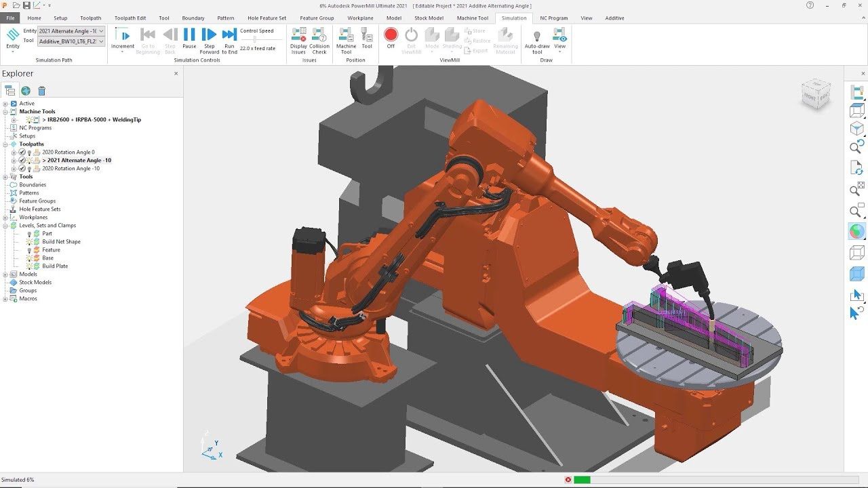Image resolution: width=868 pixels, height=488 pixels.
Task: Expand the Tools tree node
Action: [5, 176]
